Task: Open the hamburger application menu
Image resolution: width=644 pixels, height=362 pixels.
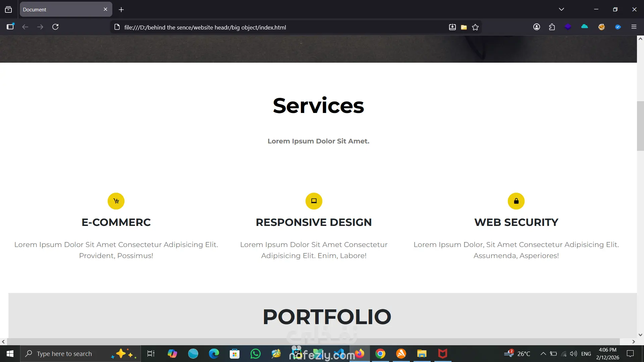Action: pos(634,27)
